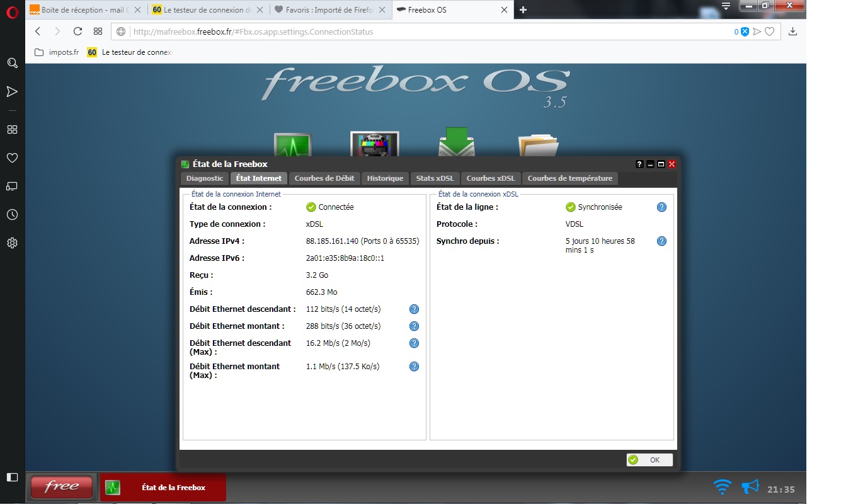Open a new browser tab
Image resolution: width=858 pixels, height=504 pixels.
tap(523, 9)
